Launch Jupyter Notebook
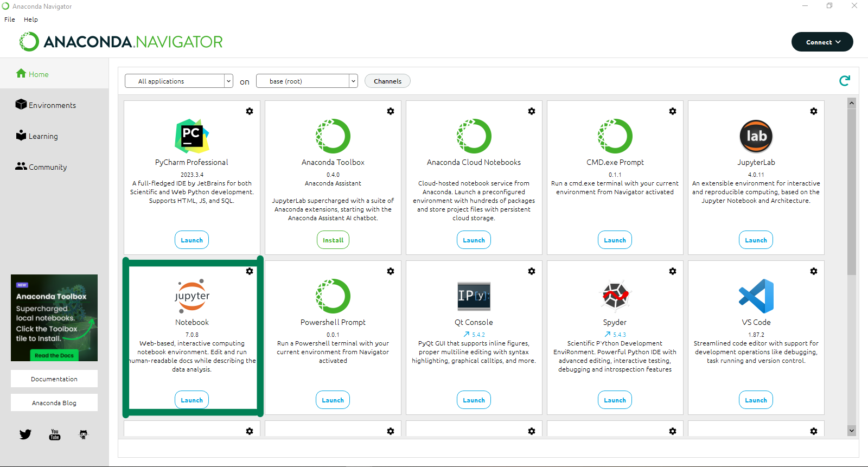This screenshot has width=868, height=467. coord(192,400)
